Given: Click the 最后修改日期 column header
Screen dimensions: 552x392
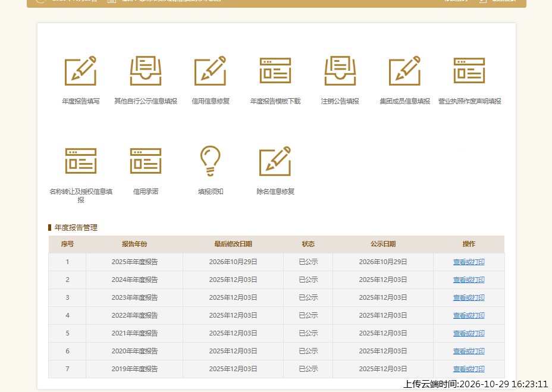Looking at the screenshot, I should point(233,244).
